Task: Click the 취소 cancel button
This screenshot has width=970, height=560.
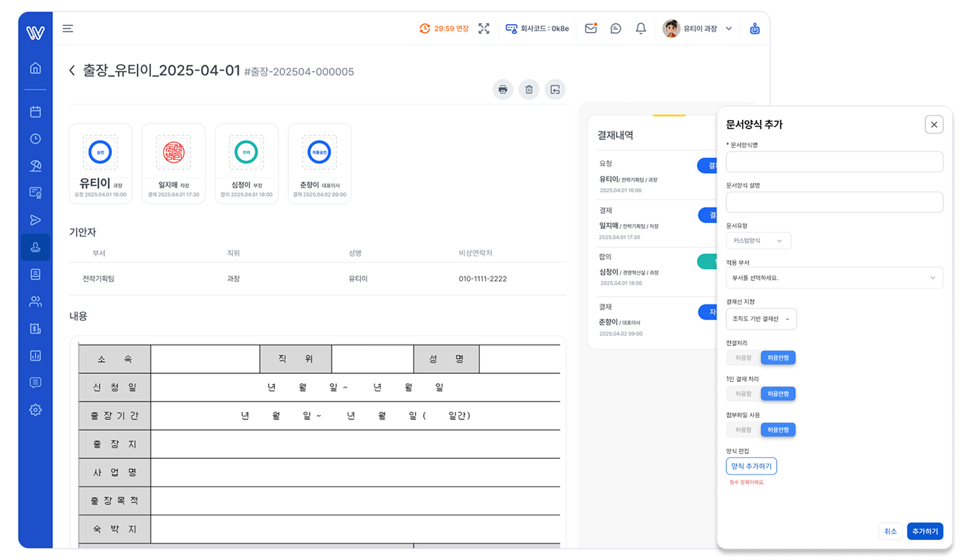Action: [x=890, y=531]
